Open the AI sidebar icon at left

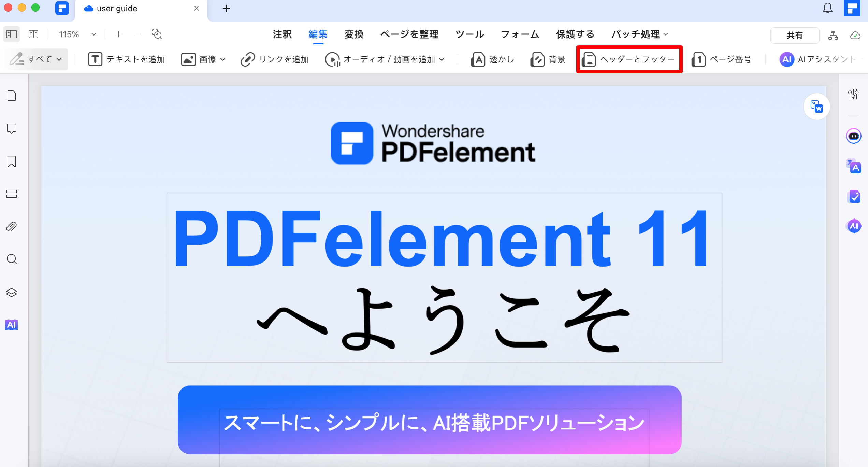[12, 325]
